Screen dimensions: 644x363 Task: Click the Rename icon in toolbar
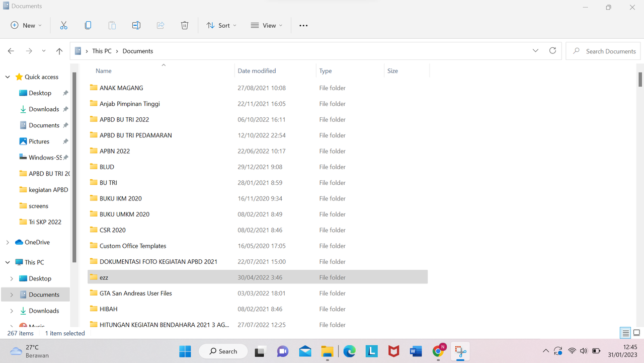point(136,25)
